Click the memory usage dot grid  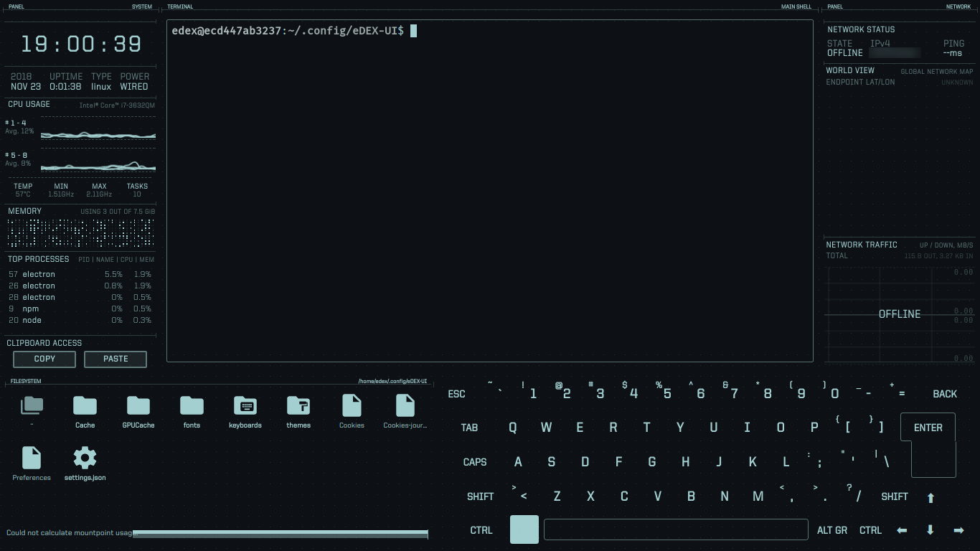coord(80,232)
